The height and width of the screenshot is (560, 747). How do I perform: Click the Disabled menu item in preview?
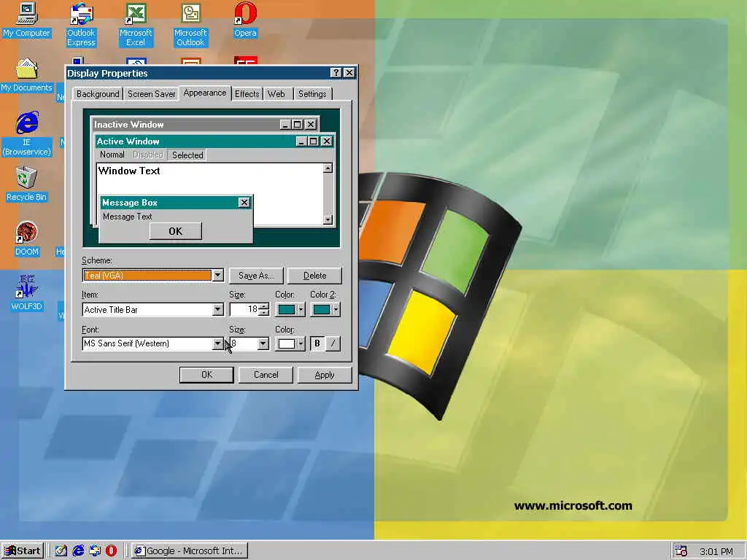point(147,155)
